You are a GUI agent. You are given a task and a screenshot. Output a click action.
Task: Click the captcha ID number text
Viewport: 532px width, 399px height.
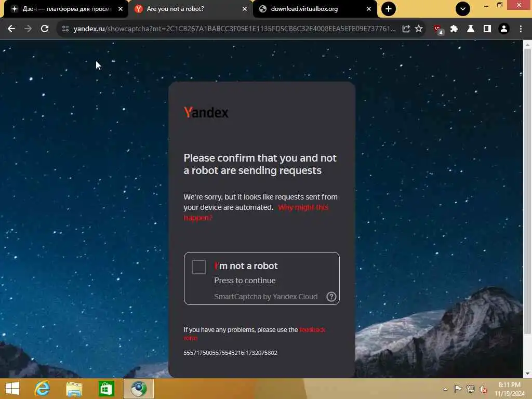(x=230, y=353)
